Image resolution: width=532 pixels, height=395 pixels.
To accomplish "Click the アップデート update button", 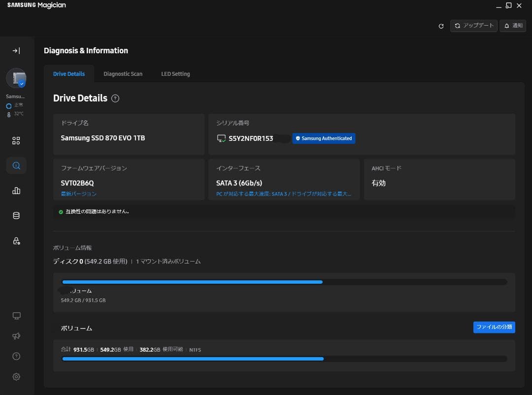I will (474, 26).
